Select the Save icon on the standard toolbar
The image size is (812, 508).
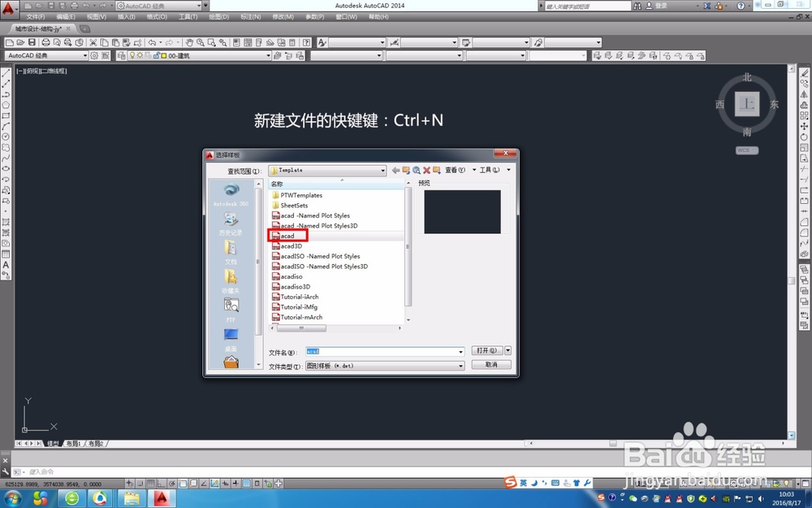(32, 41)
